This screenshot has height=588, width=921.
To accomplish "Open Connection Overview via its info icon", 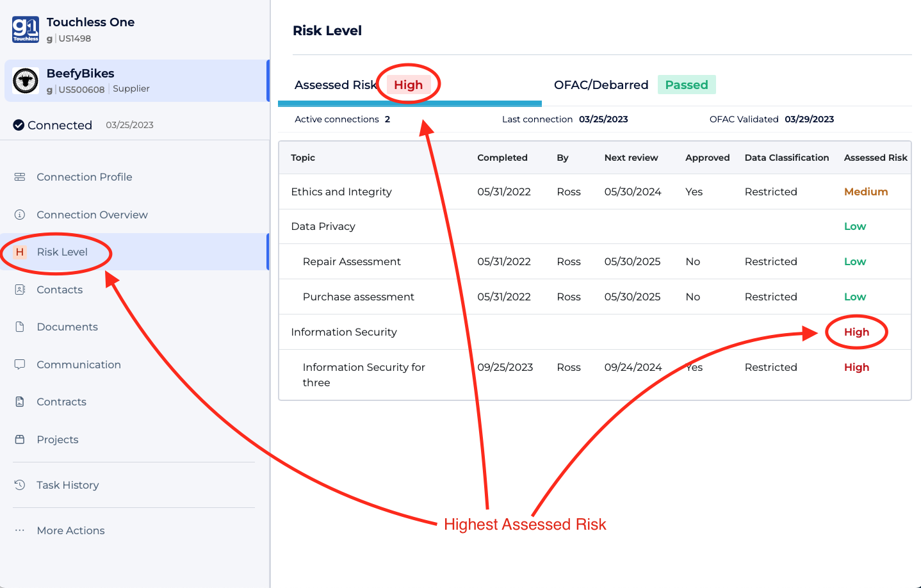I will 20,215.
